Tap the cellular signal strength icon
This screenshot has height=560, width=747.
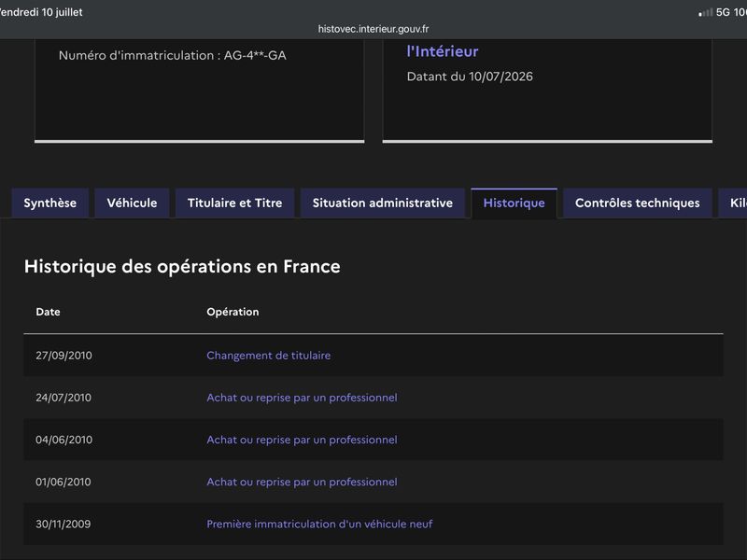point(706,12)
